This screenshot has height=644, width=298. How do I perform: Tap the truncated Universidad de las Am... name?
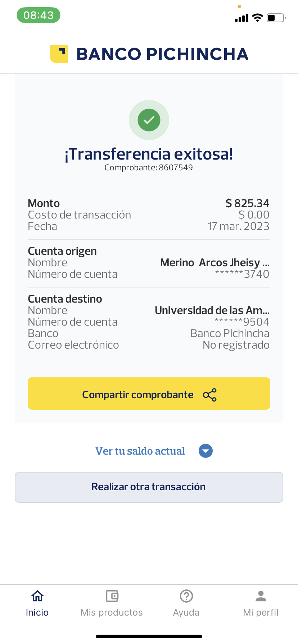pos(212,310)
